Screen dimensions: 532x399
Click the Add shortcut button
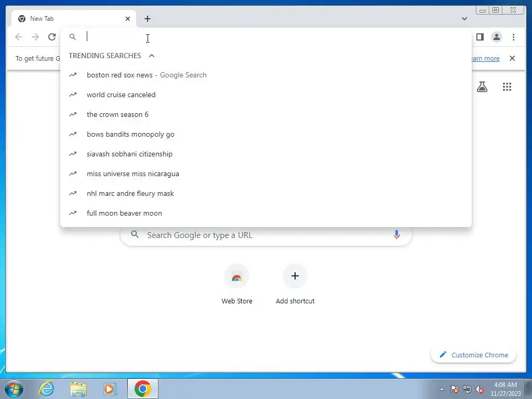pyautogui.click(x=295, y=284)
